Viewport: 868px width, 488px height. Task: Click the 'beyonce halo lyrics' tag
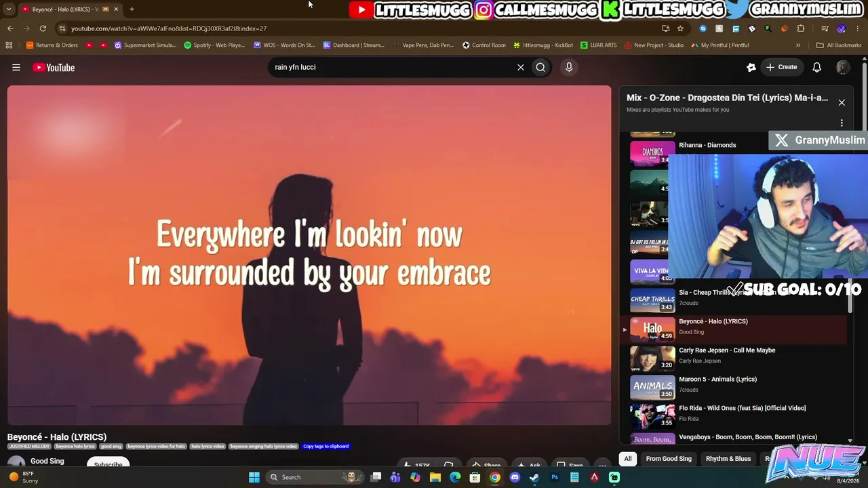75,447
